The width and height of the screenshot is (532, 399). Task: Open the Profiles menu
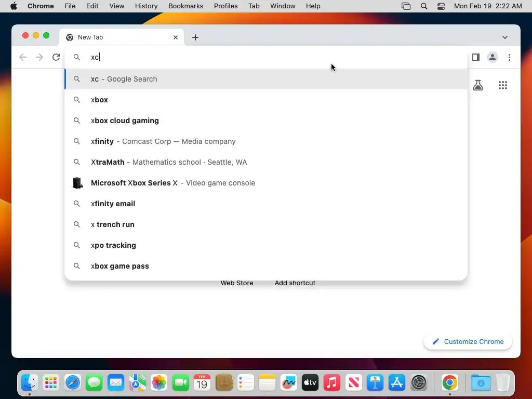click(x=225, y=6)
